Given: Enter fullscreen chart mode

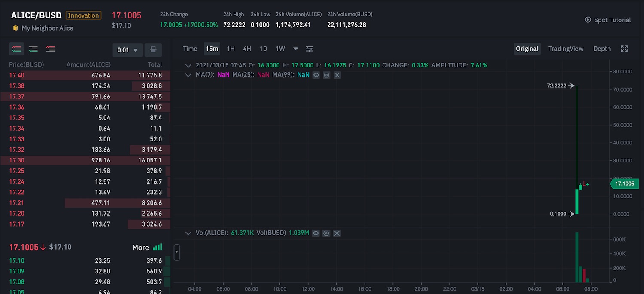Looking at the screenshot, I should point(624,49).
